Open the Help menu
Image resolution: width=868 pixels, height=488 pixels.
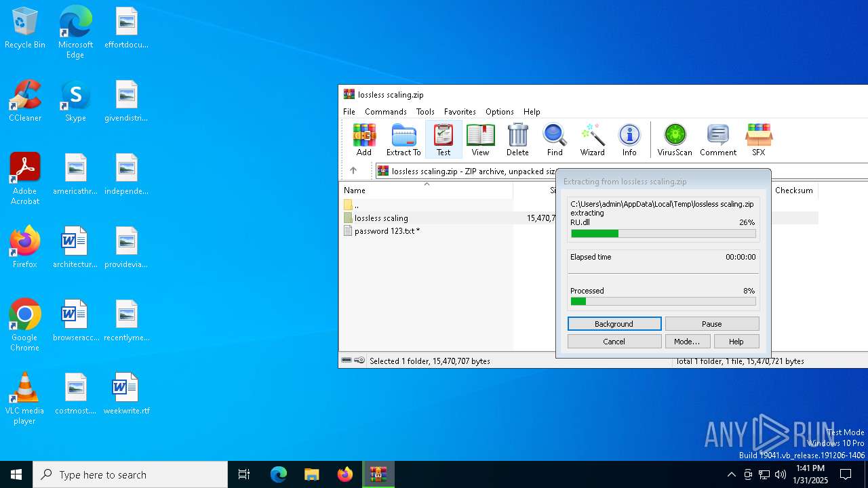coord(532,112)
